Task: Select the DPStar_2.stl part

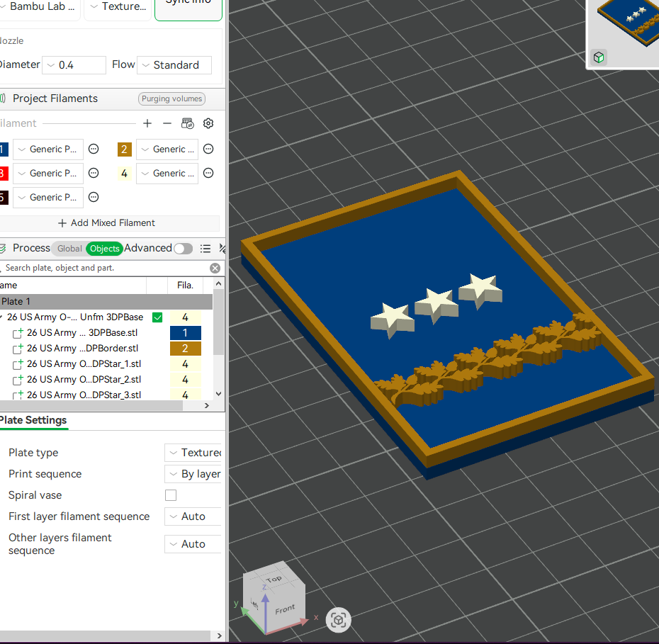Action: (x=84, y=379)
